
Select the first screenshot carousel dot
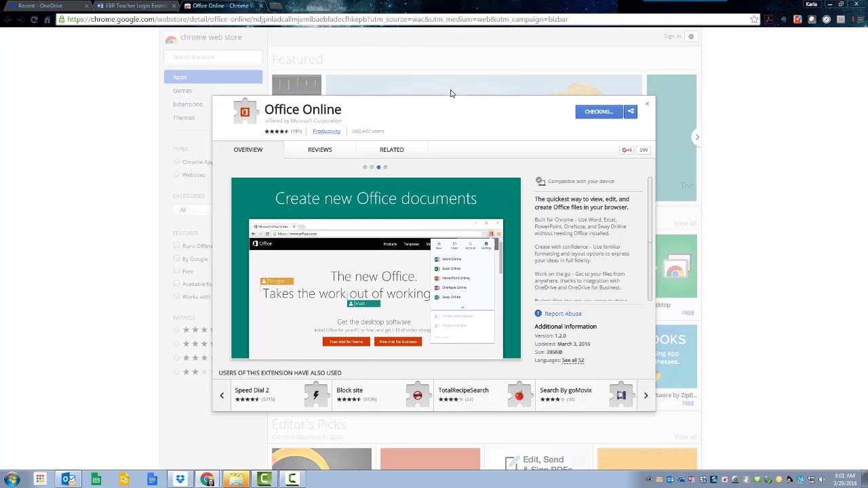pos(365,167)
